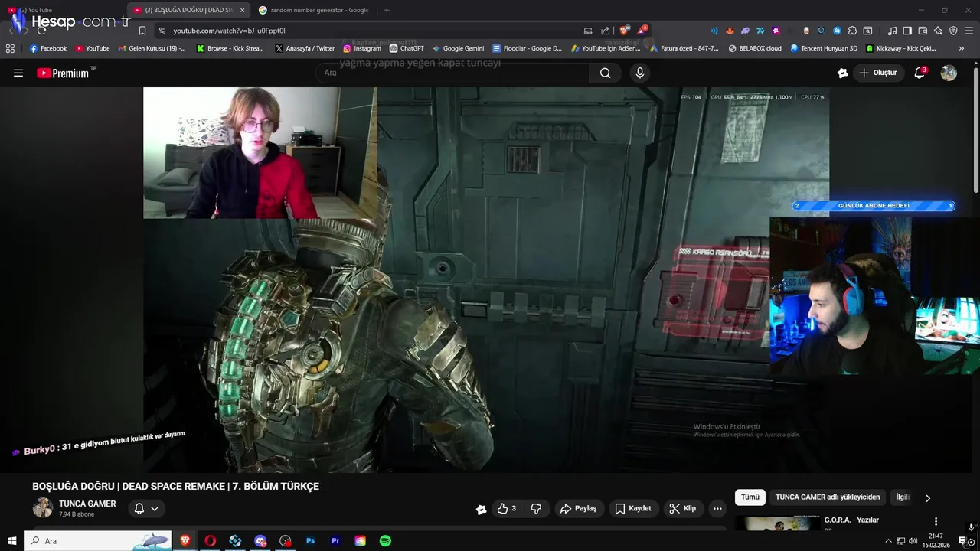Like the video with thumbs up

[507, 508]
